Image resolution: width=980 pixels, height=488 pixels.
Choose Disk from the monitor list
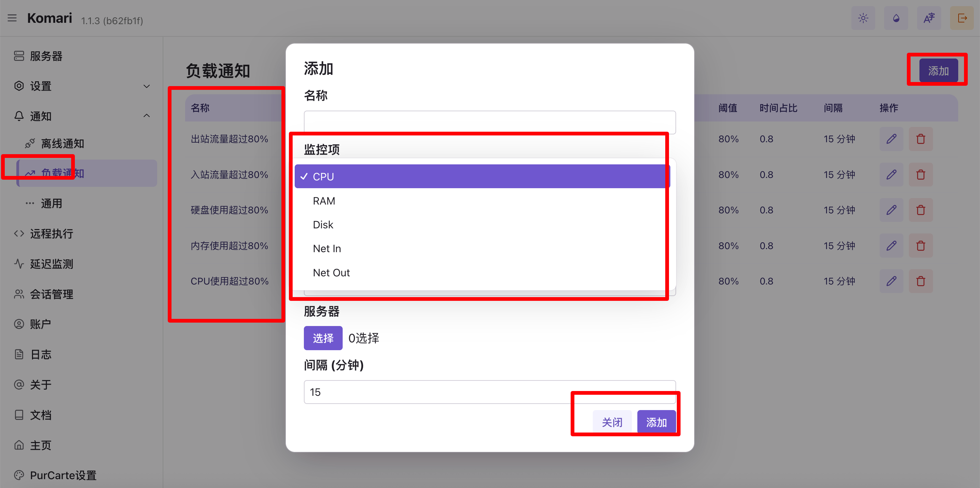tap(323, 225)
